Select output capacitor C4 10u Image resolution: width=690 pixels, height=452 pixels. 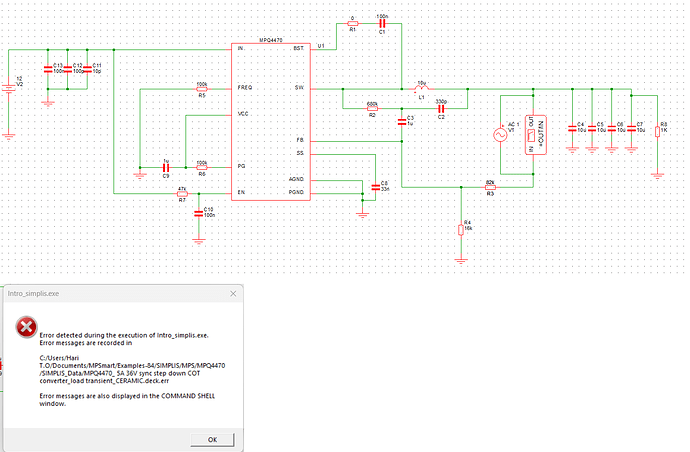click(x=571, y=129)
